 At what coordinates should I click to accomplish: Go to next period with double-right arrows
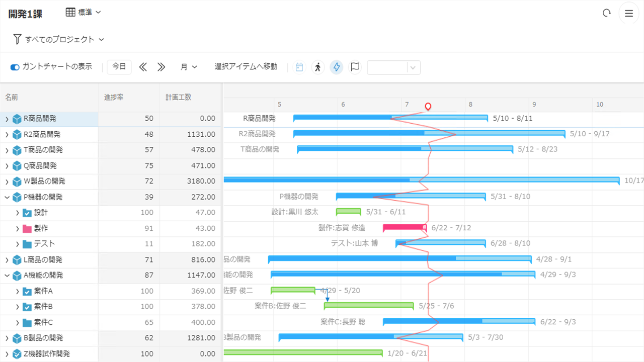click(161, 67)
